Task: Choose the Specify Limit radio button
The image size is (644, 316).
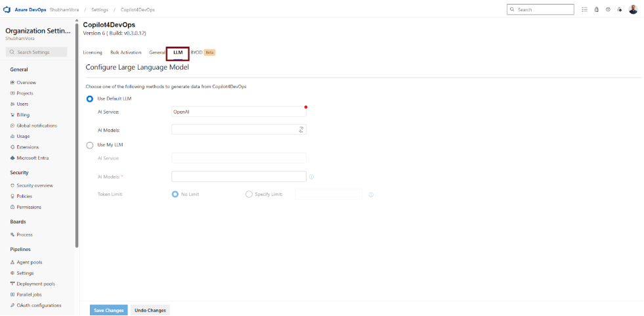Action: pyautogui.click(x=249, y=194)
